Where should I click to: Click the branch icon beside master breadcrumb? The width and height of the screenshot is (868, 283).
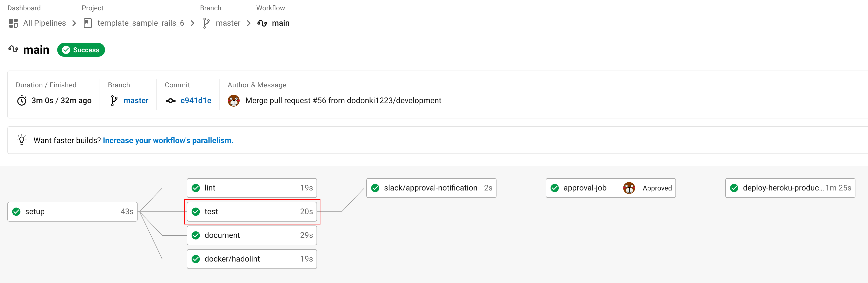click(x=206, y=23)
